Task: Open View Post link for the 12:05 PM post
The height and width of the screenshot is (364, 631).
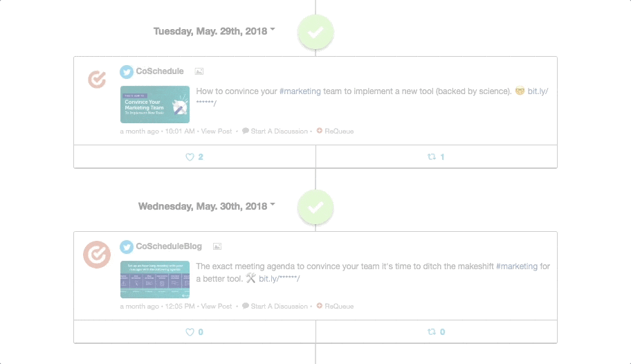Action: [217, 307]
